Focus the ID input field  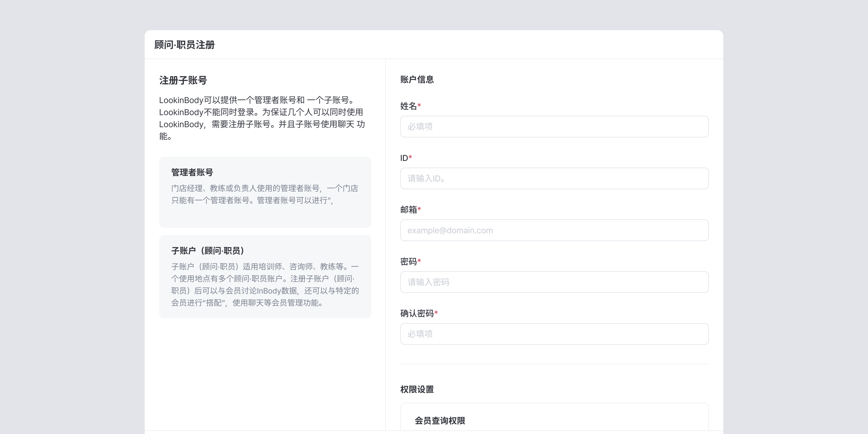pyautogui.click(x=554, y=178)
